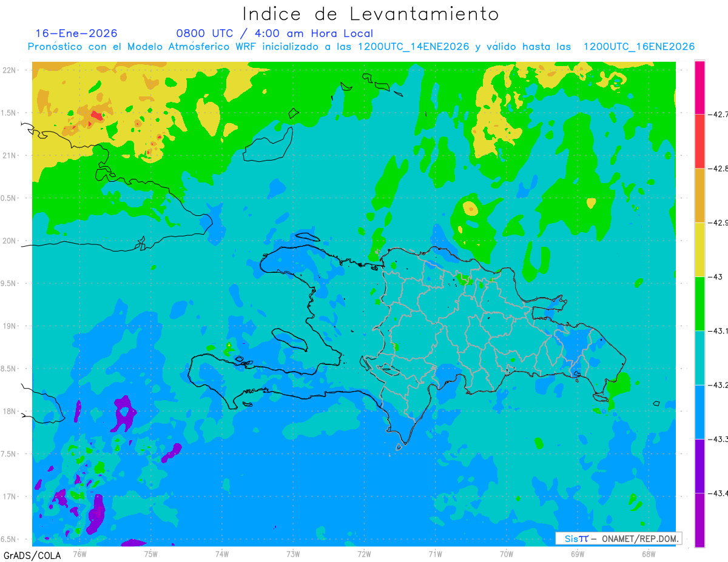Screen dimensions: 728x562
Task: Click the '17N' latitude label
Action: pos(9,497)
